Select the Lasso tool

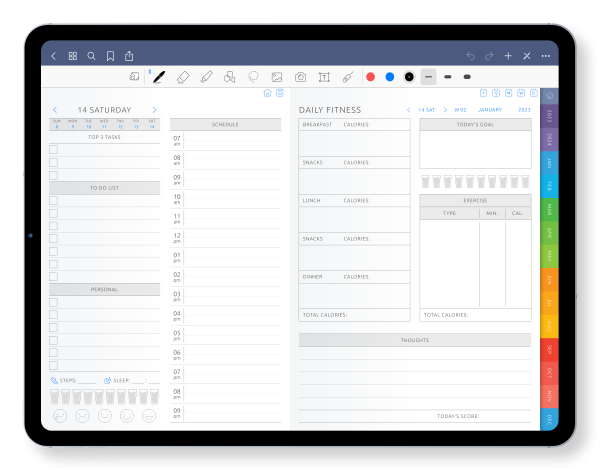253,77
